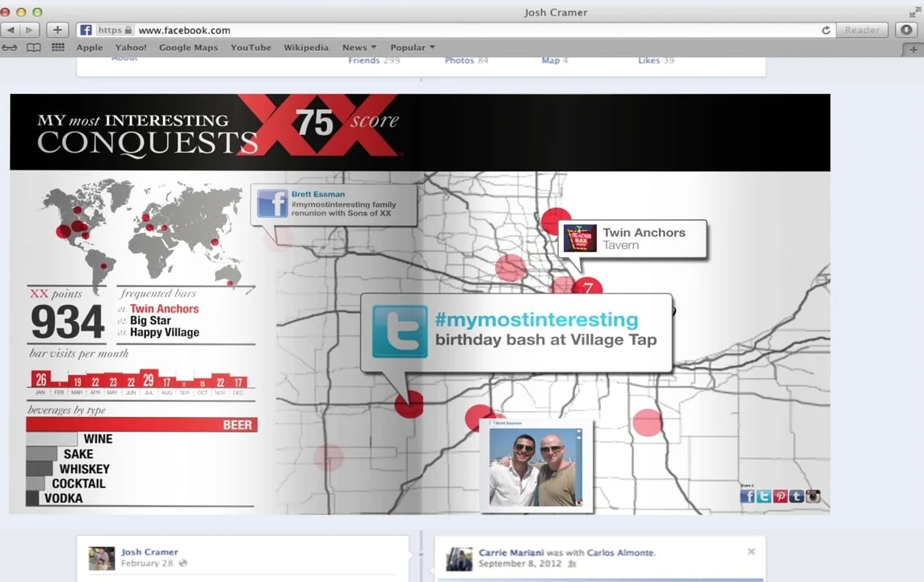
Task: Open Carrie Mariani's post options chevron
Action: (x=751, y=551)
